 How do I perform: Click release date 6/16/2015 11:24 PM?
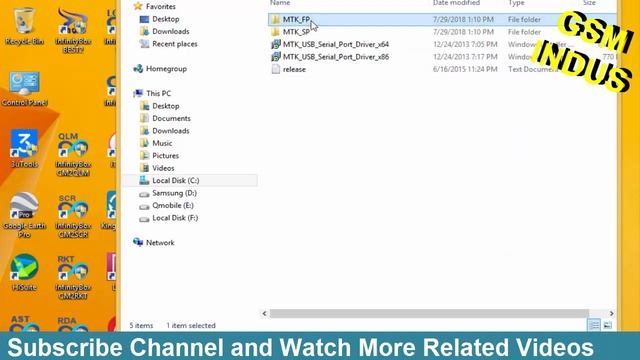[465, 69]
